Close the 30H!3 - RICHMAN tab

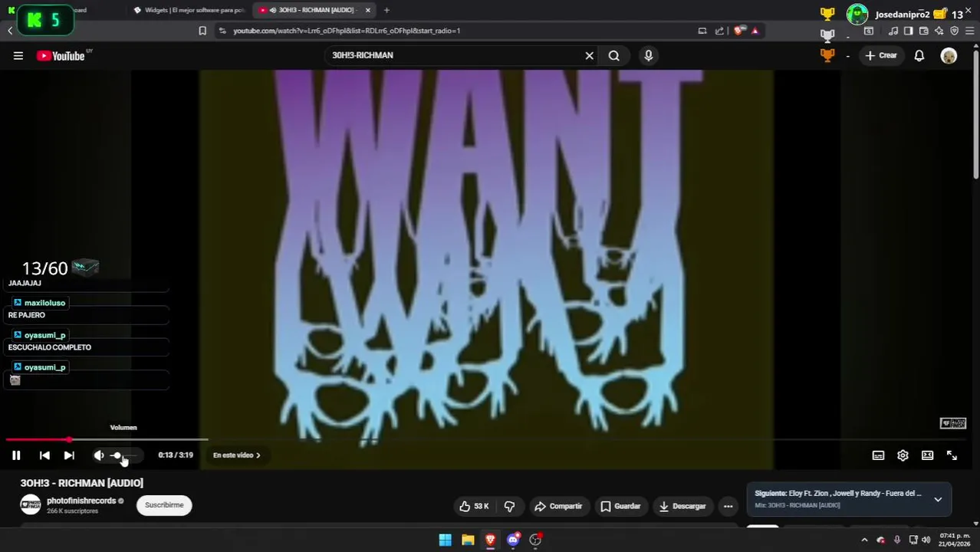(x=368, y=10)
